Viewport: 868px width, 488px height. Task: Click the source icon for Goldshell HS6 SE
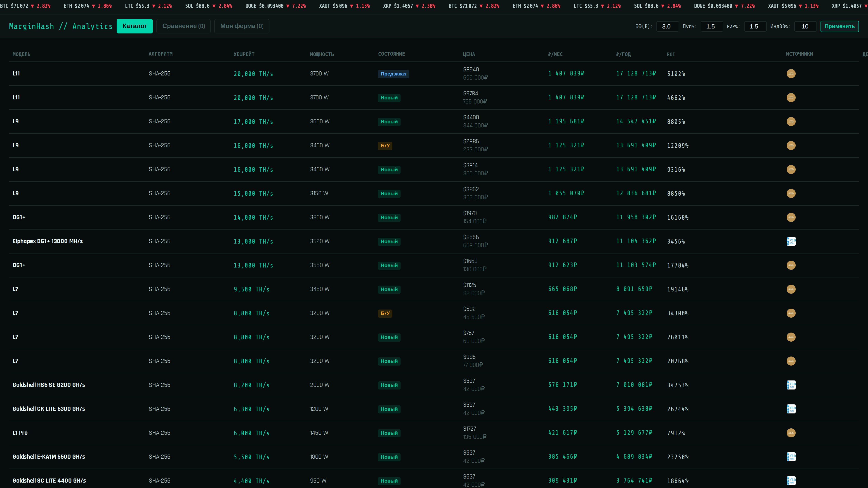(791, 385)
